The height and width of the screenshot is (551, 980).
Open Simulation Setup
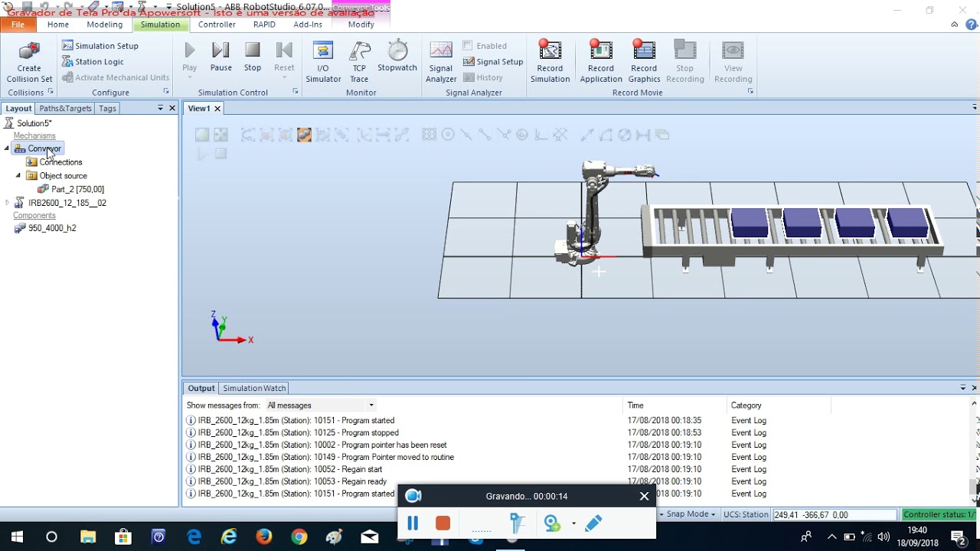[100, 46]
